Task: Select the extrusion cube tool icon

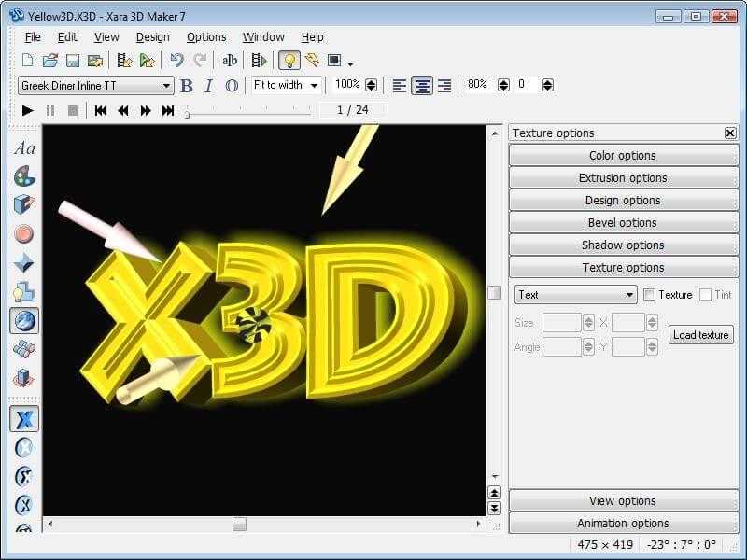Action: [24, 205]
